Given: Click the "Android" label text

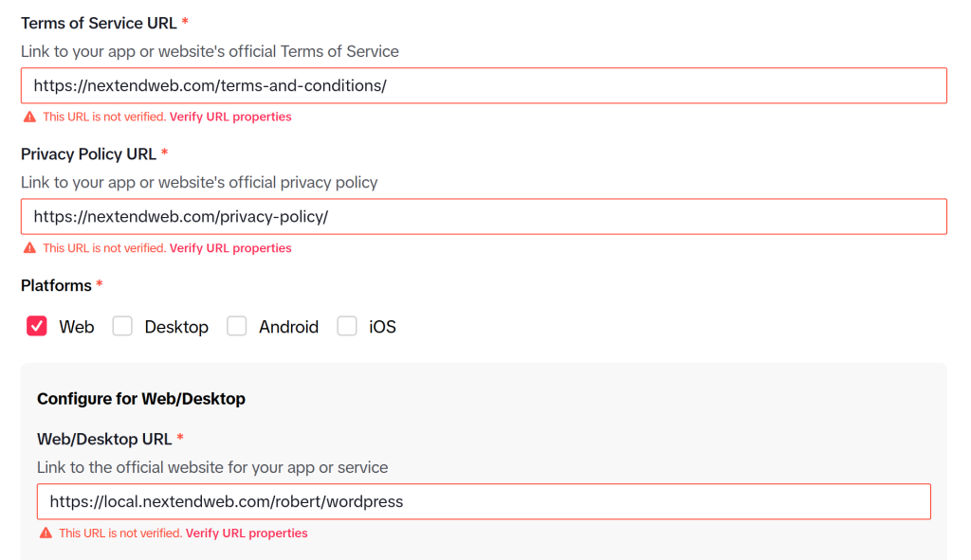Looking at the screenshot, I should tap(288, 327).
